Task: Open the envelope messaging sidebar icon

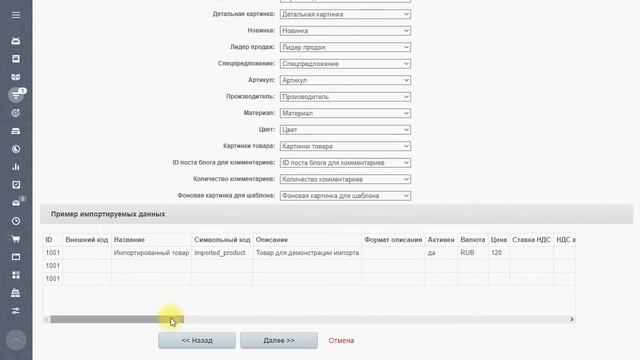Action: (16, 203)
